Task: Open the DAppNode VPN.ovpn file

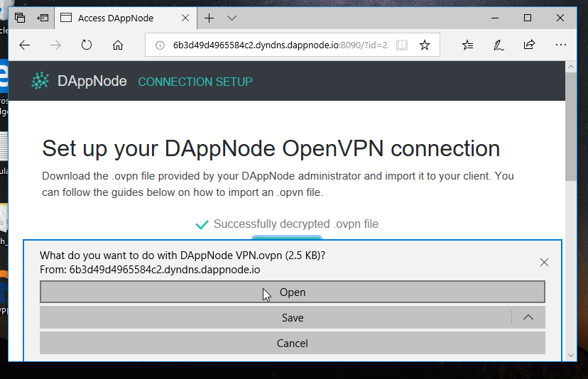Action: tap(293, 292)
